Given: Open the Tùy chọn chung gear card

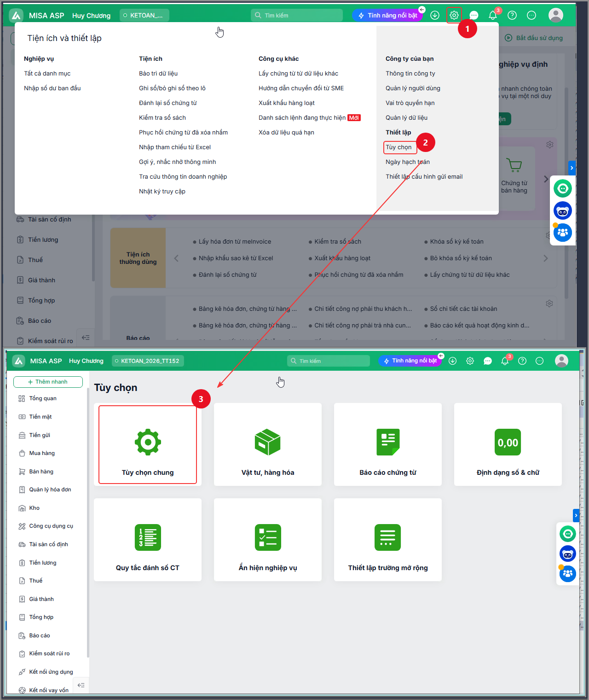Looking at the screenshot, I should [x=148, y=444].
